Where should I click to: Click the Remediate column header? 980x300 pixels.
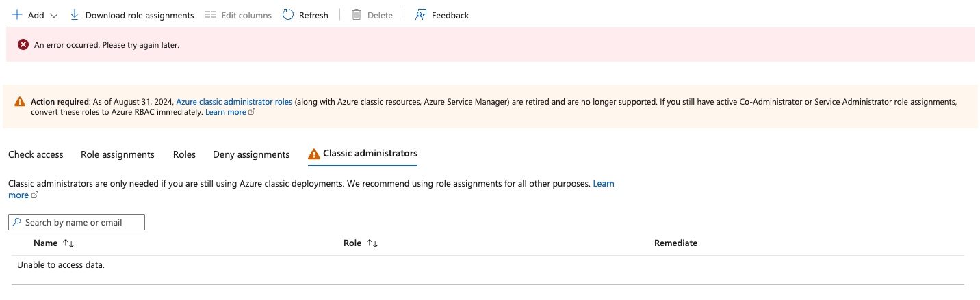675,243
